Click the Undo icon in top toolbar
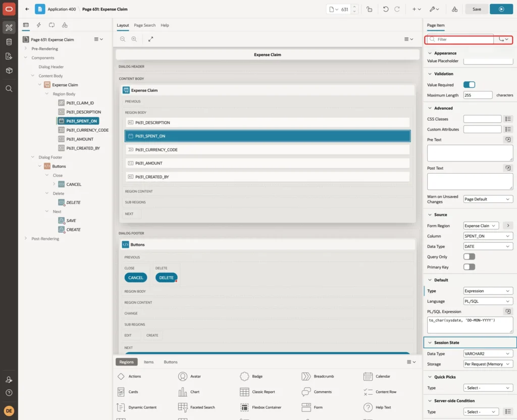This screenshot has width=517, height=420. coord(385,9)
